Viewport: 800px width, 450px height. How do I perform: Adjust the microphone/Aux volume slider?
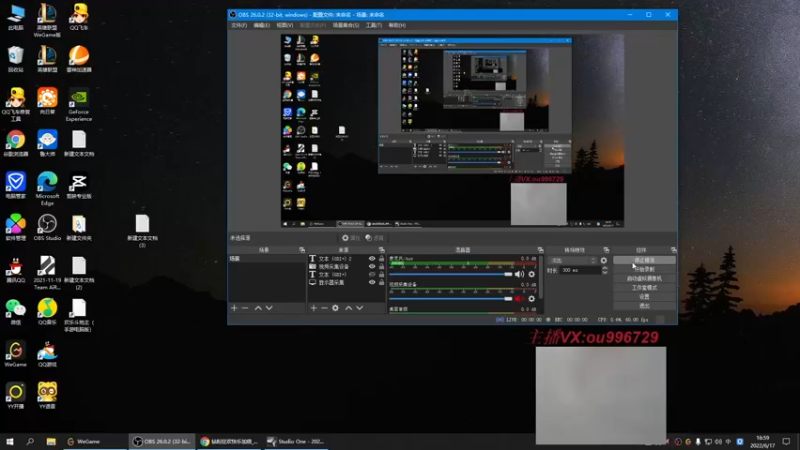(451, 274)
